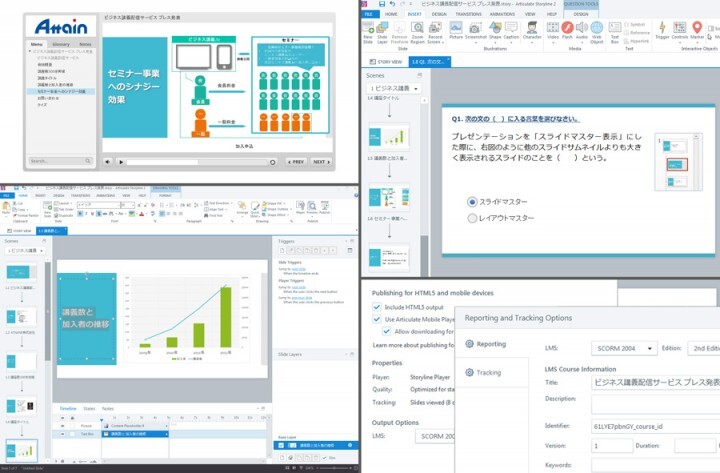Screen dimensions: 720x473
Task: Select the スライドマスター radio option
Action: (x=473, y=201)
